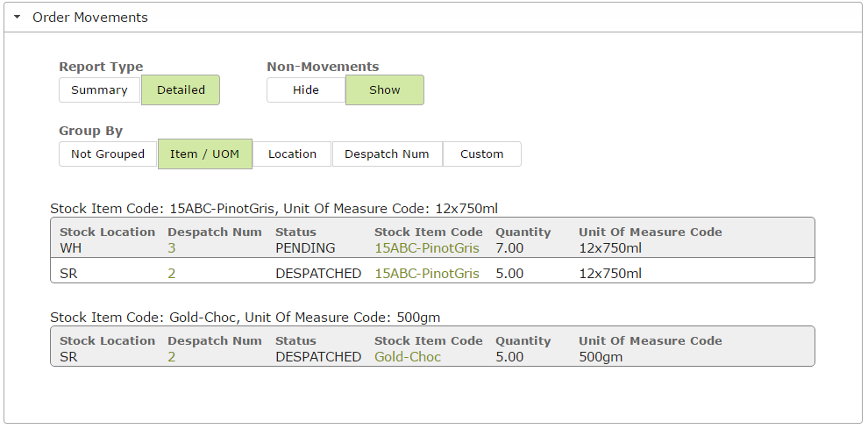
Task: Collapse the Order Movements panel arrow
Action: pos(18,18)
